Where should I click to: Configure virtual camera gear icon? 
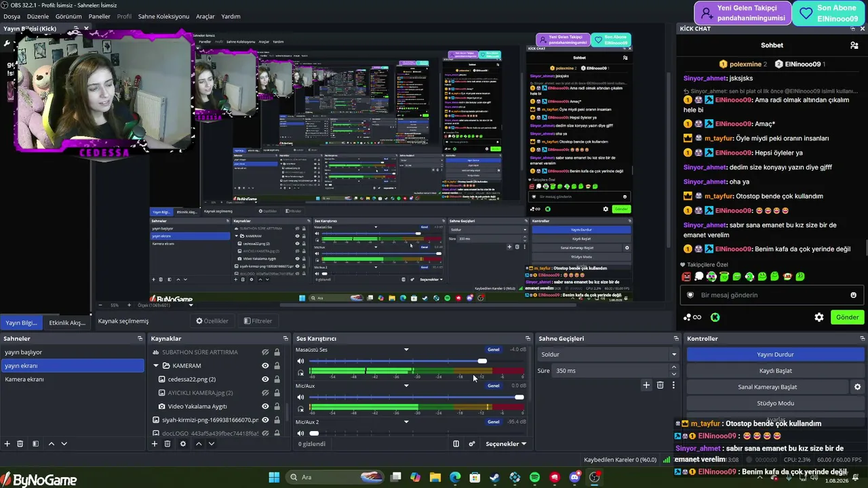point(857,387)
